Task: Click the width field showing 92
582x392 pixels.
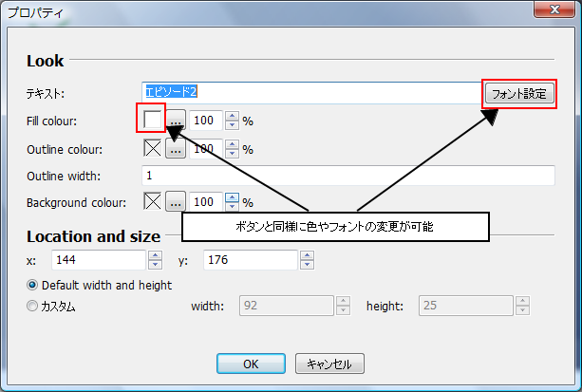Action: pyautogui.click(x=287, y=306)
